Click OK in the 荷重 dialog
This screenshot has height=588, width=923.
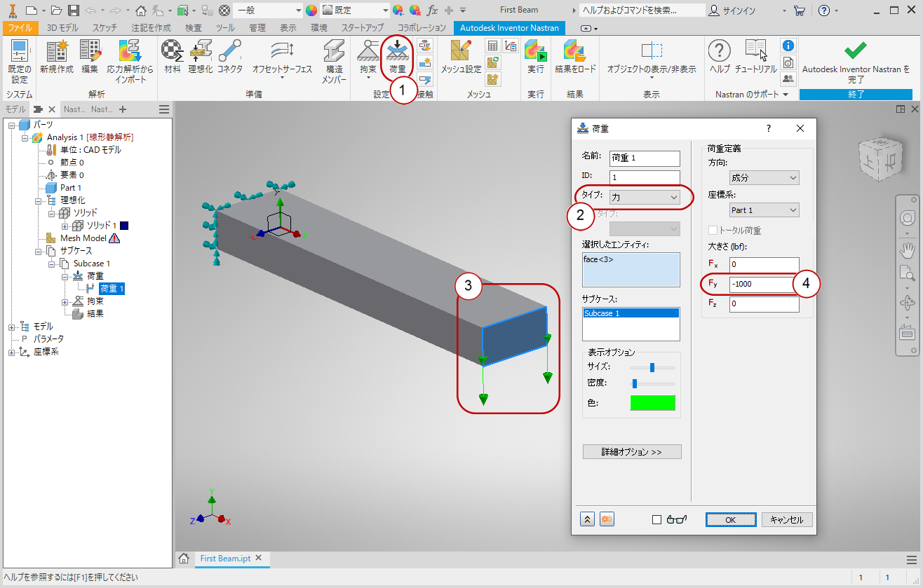731,520
